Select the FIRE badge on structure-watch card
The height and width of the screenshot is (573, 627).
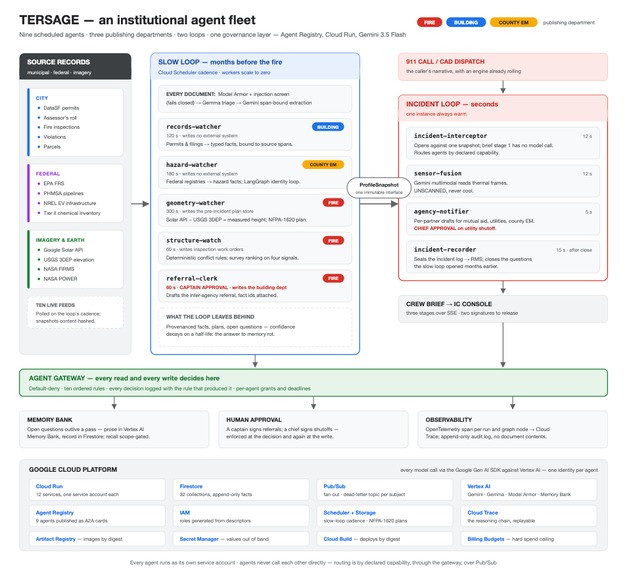(x=333, y=241)
